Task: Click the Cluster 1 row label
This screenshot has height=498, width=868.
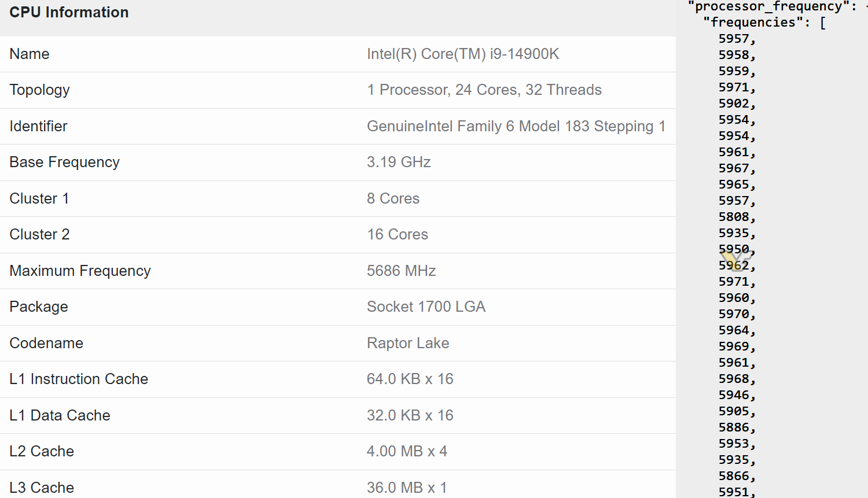Action: click(x=39, y=198)
